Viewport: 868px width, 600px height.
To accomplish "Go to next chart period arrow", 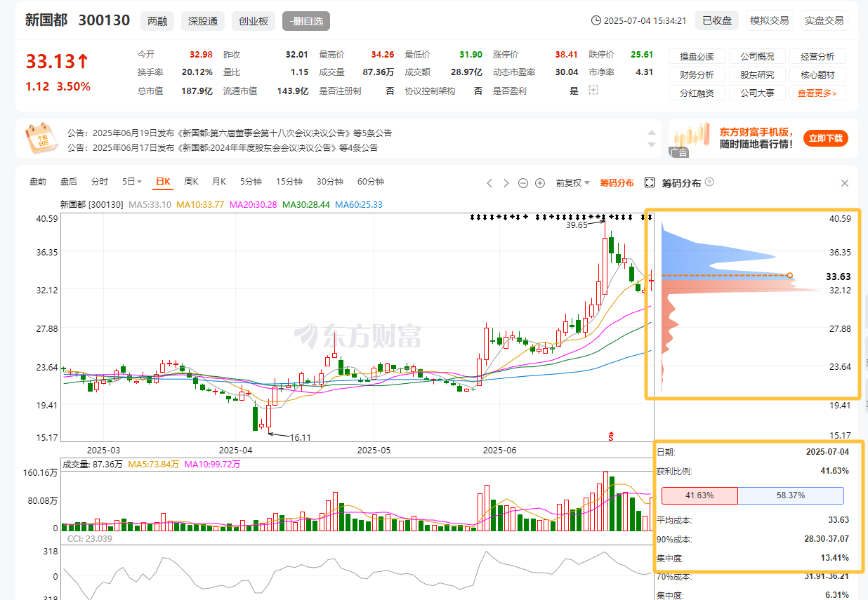I will [506, 182].
